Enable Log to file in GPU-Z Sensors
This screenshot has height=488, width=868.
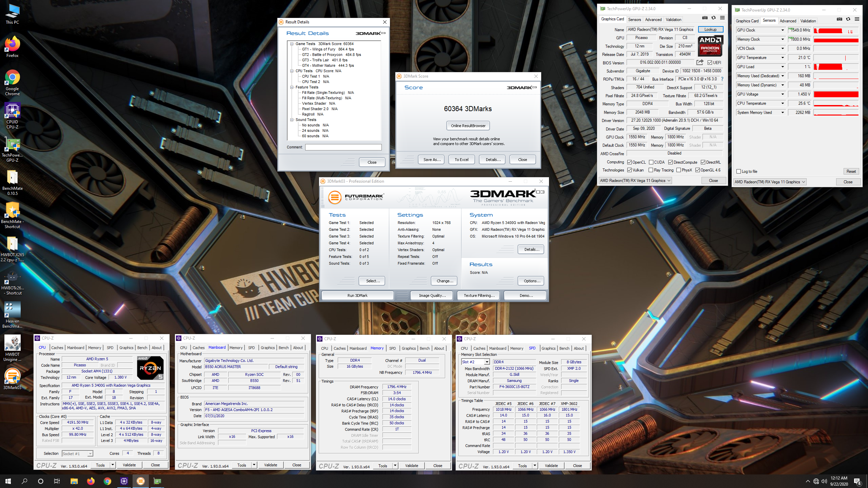tap(739, 171)
